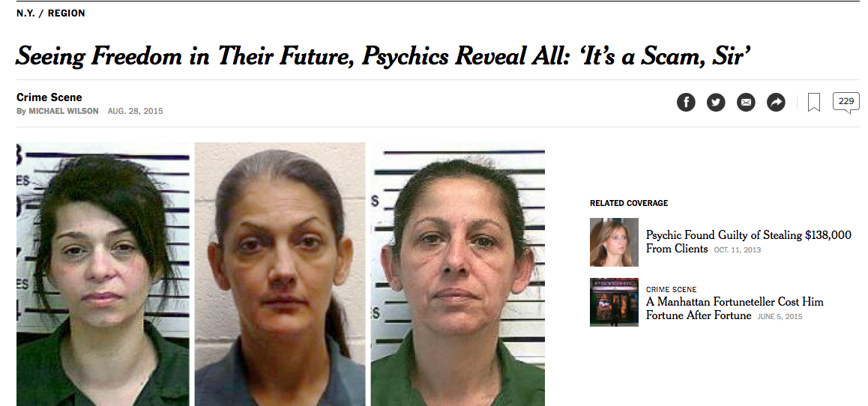Email the article using envelope icon
The height and width of the screenshot is (406, 868).
(746, 103)
